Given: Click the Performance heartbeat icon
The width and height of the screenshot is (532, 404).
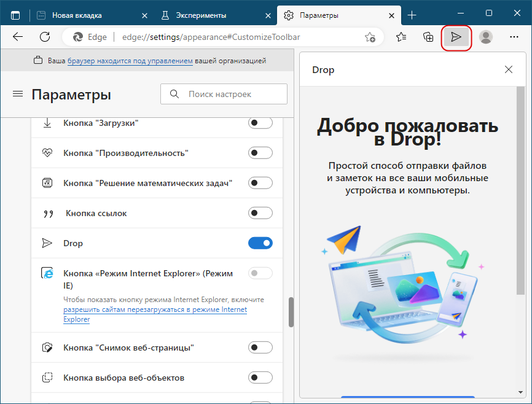Looking at the screenshot, I should pyautogui.click(x=47, y=153).
